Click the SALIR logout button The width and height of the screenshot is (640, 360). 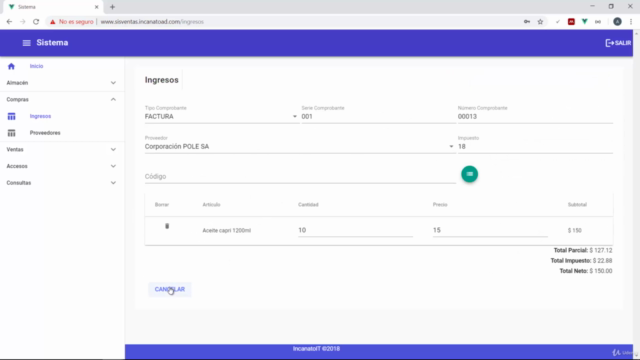pyautogui.click(x=618, y=43)
